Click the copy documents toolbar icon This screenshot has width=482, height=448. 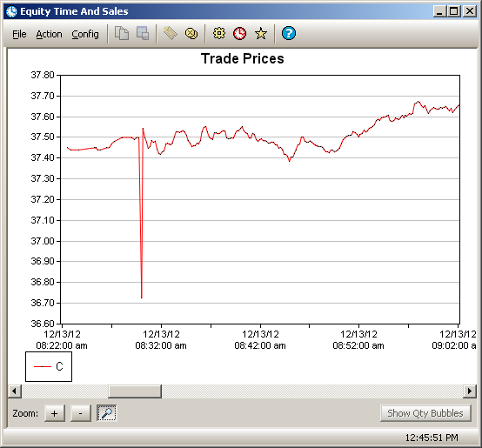122,33
